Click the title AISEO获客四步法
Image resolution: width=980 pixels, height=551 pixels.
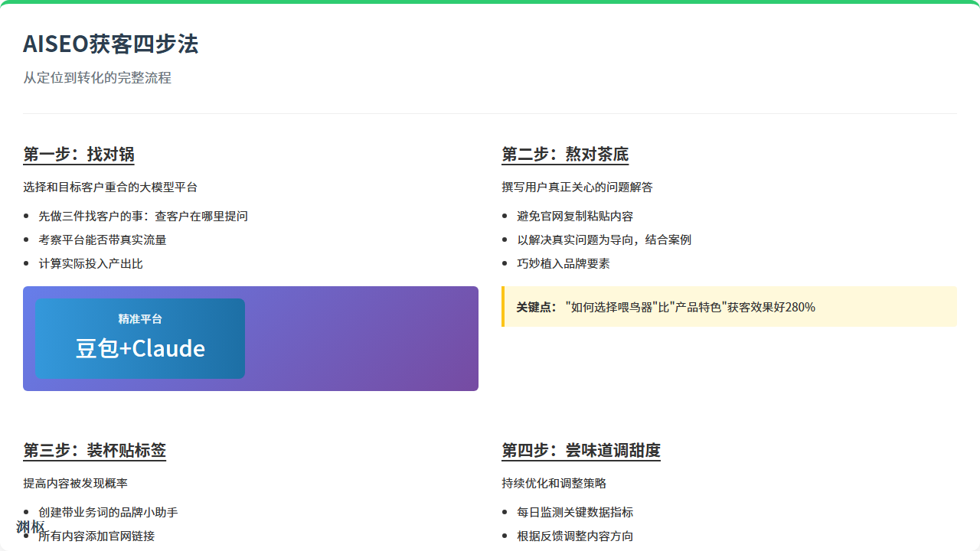(x=110, y=44)
